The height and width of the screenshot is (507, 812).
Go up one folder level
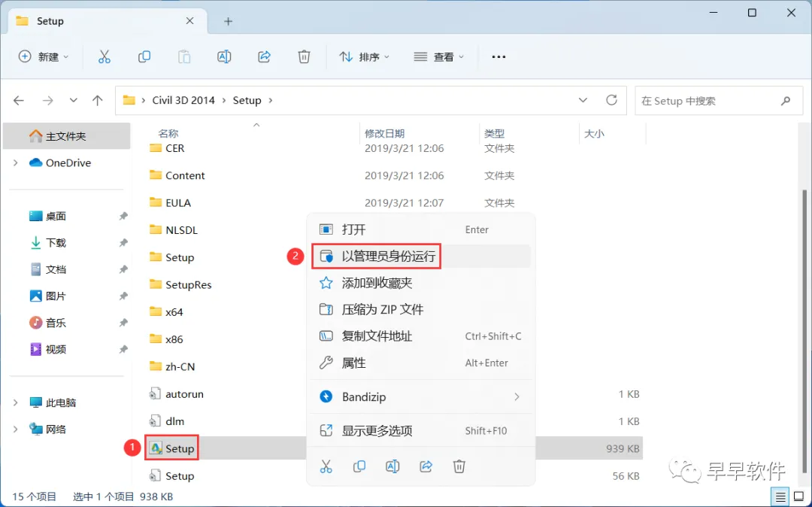click(97, 101)
